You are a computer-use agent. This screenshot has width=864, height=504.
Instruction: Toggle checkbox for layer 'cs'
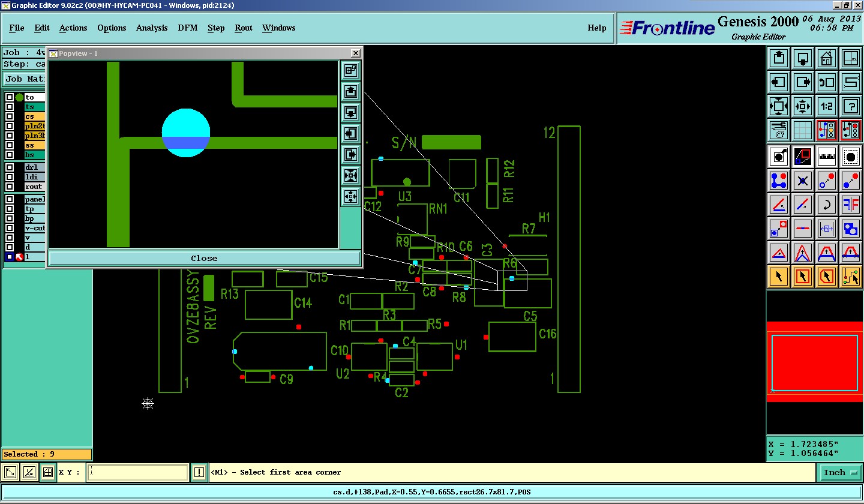click(x=10, y=116)
